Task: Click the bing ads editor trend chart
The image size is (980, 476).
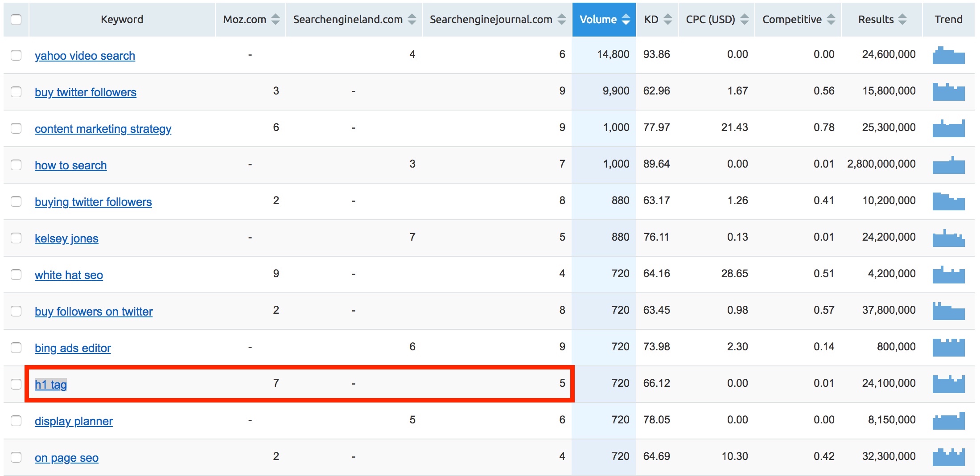Action: 948,348
